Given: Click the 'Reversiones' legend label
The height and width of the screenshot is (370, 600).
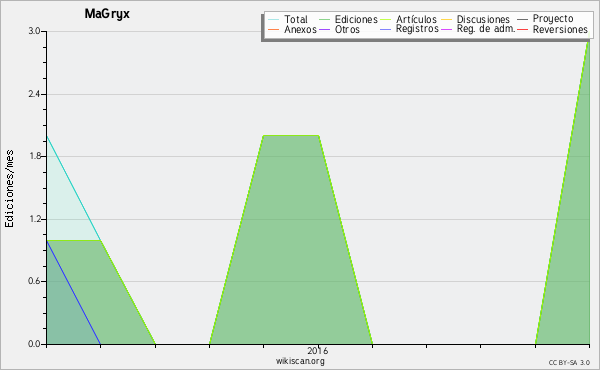Looking at the screenshot, I should coord(560,29).
